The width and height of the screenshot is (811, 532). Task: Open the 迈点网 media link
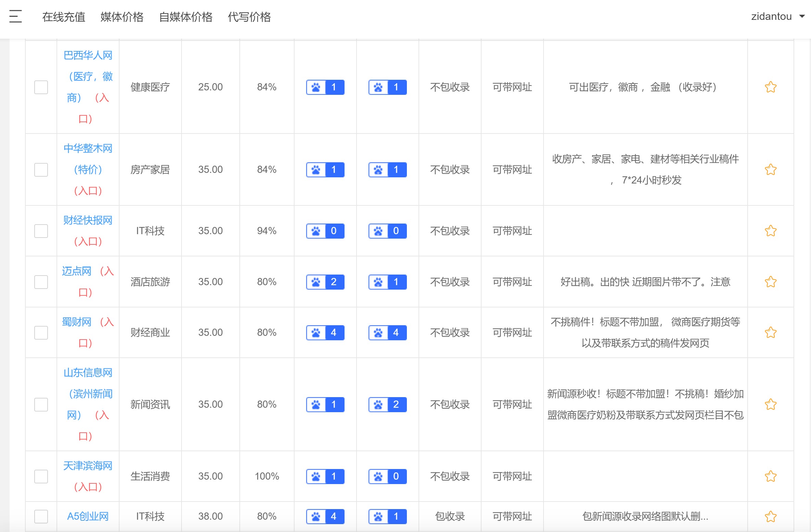(x=76, y=271)
